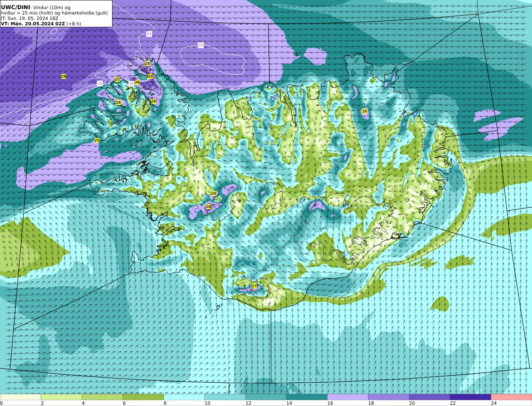
Task: Click the '16' tick label on the color scale
Action: [330, 403]
